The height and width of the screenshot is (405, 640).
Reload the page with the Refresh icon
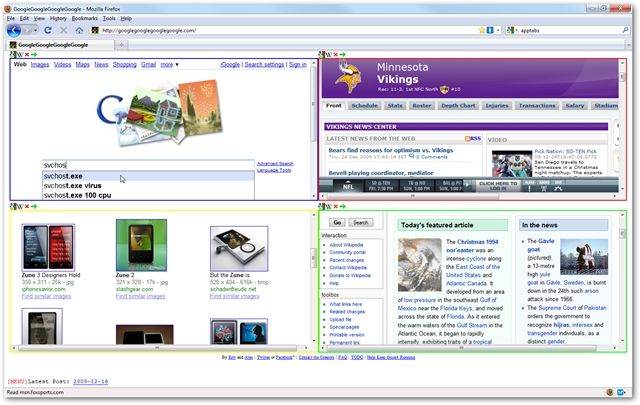[x=48, y=30]
